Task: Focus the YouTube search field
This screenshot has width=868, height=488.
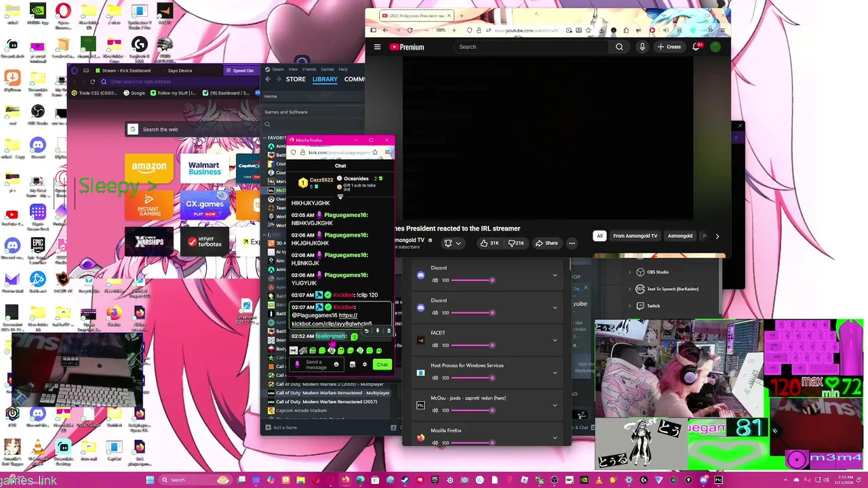Action: point(532,47)
